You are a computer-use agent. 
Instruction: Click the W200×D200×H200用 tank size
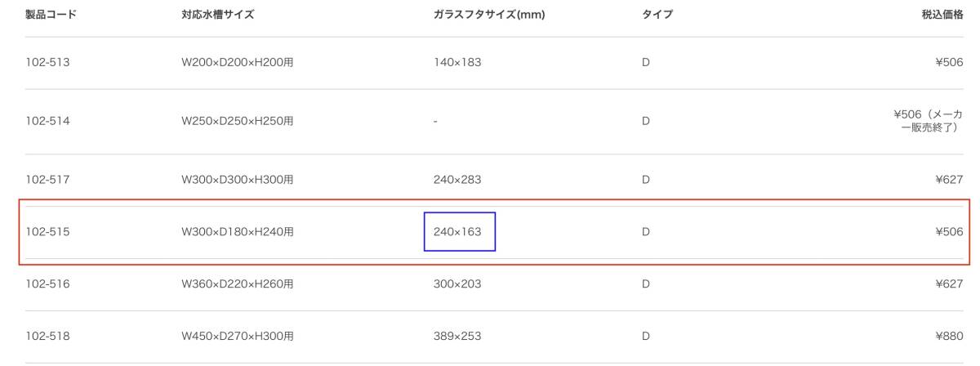238,63
